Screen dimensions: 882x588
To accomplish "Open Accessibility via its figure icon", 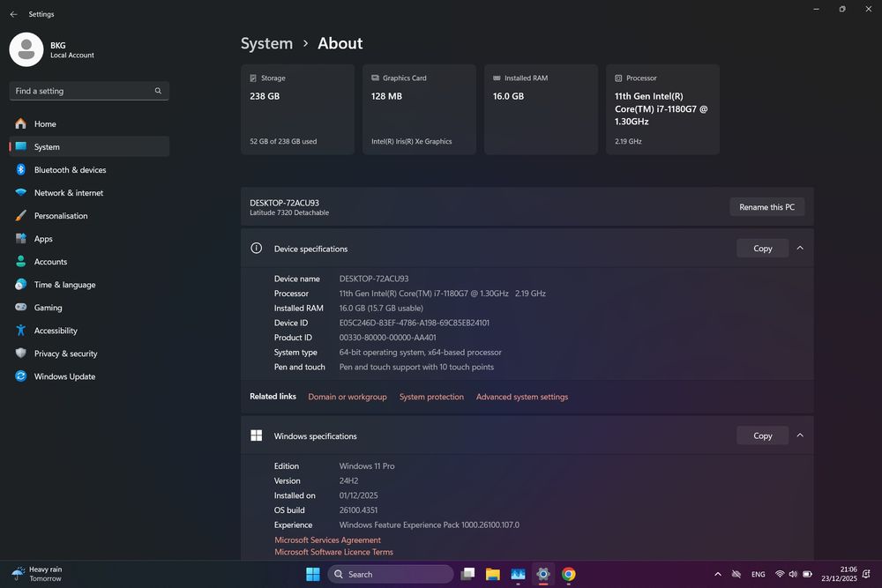I will 21,331.
